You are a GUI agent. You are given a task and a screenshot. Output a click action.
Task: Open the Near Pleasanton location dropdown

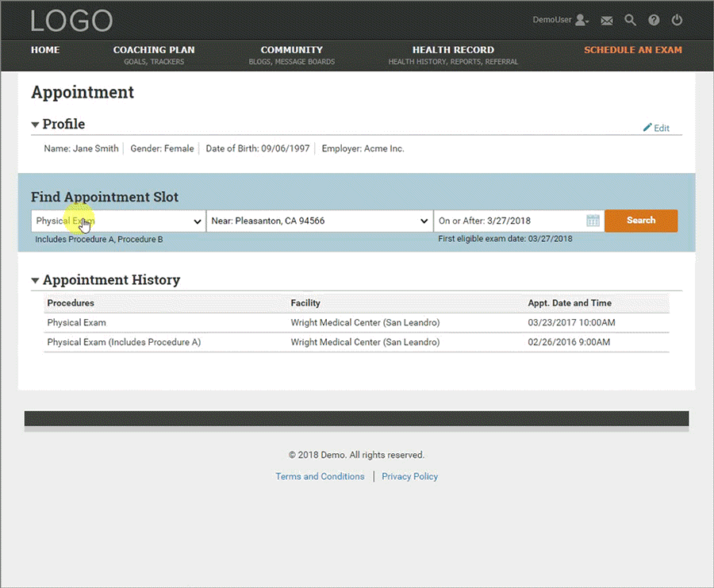click(x=320, y=221)
